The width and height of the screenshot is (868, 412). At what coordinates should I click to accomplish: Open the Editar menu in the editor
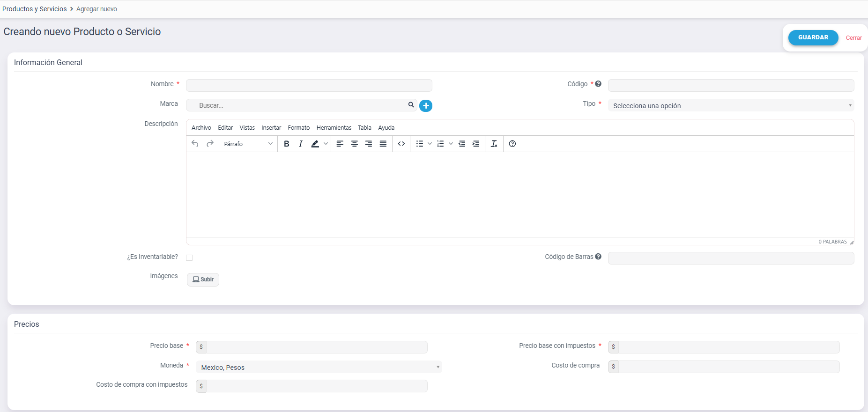click(225, 127)
